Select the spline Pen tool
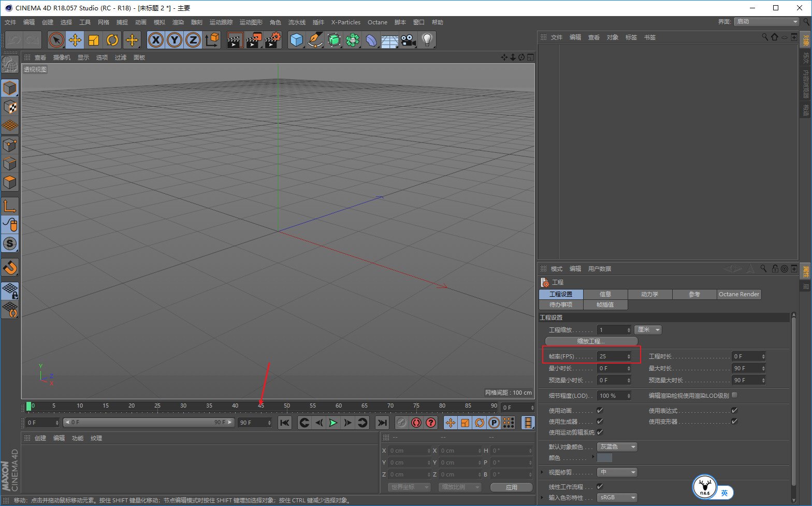The image size is (812, 506). click(315, 40)
